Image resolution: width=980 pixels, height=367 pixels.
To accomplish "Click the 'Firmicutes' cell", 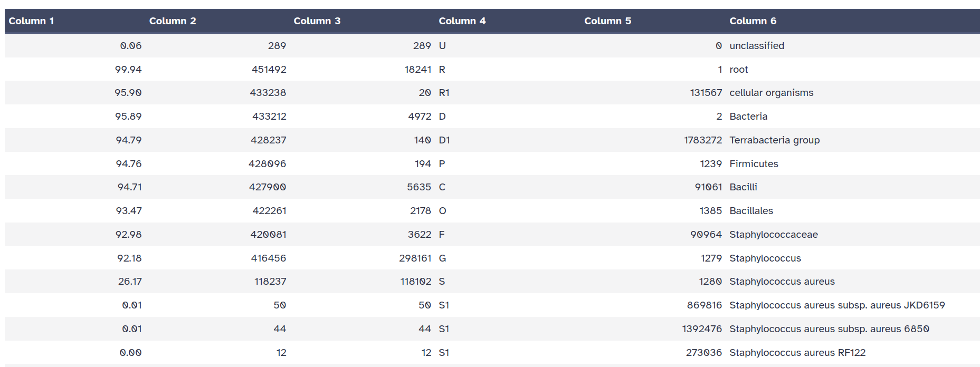I will pyautogui.click(x=754, y=164).
